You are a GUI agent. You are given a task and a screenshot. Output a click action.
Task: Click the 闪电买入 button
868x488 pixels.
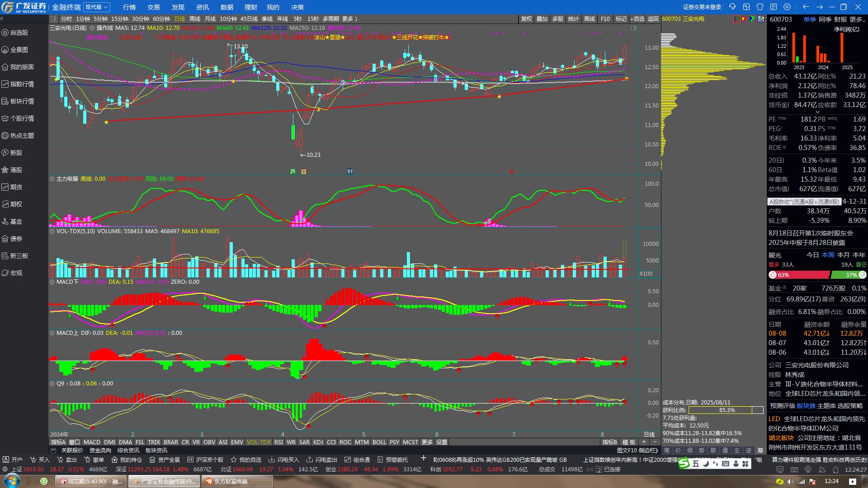[284, 460]
